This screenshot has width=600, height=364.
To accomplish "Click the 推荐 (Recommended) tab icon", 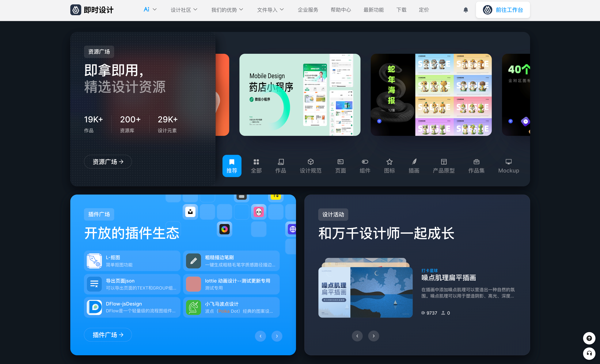I will (231, 165).
